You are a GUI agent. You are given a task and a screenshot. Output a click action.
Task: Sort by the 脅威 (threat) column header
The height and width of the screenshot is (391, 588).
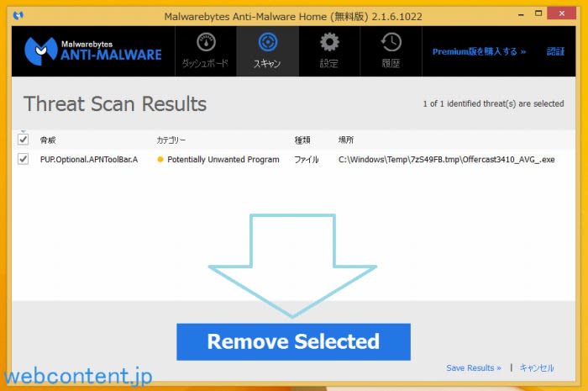tap(48, 140)
